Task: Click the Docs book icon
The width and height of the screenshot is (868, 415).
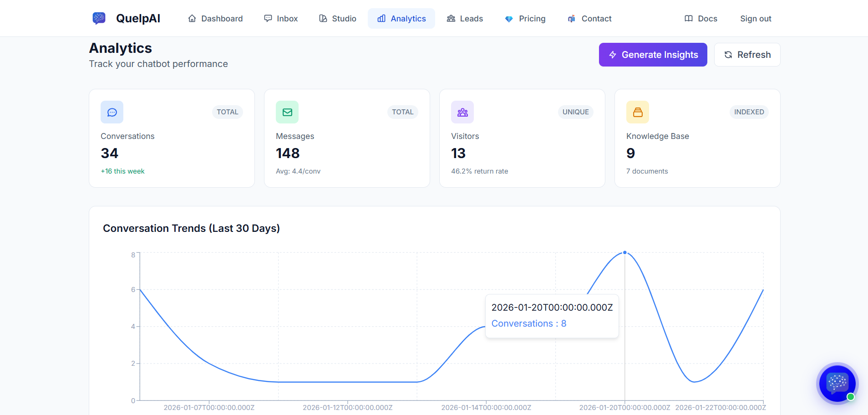Action: pyautogui.click(x=689, y=19)
